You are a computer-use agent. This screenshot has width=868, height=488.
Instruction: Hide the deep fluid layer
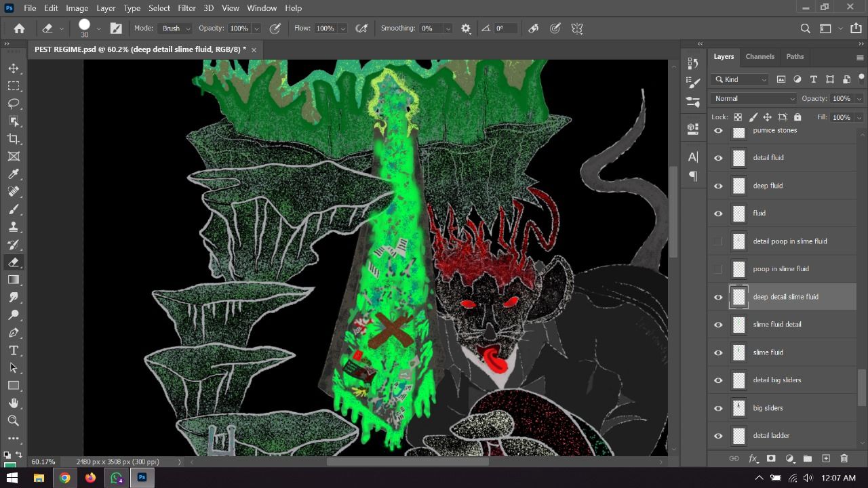coord(718,186)
